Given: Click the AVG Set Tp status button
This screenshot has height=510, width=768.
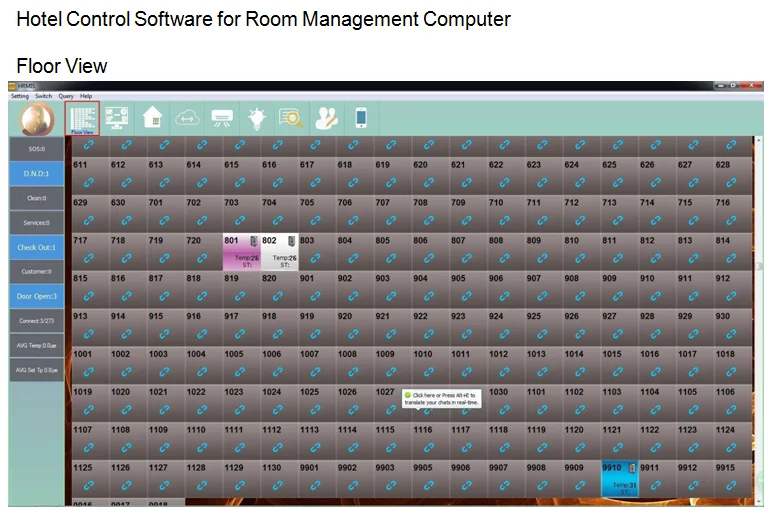Looking at the screenshot, I should (37, 369).
